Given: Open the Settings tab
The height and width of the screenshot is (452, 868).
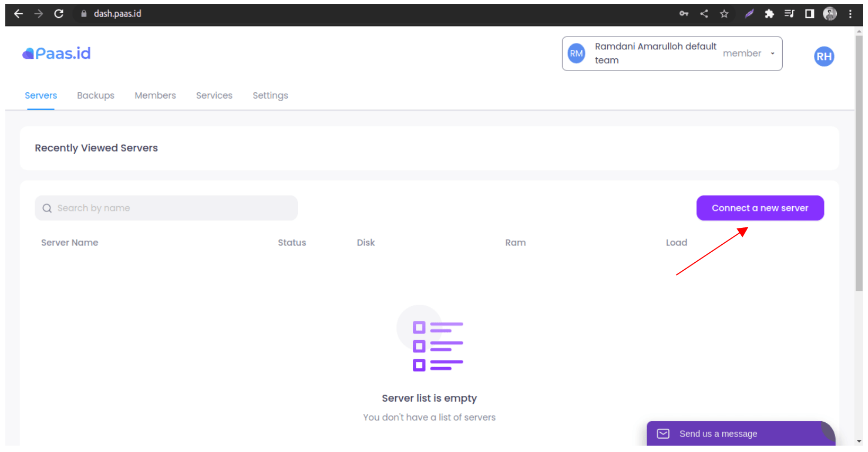Looking at the screenshot, I should point(270,95).
